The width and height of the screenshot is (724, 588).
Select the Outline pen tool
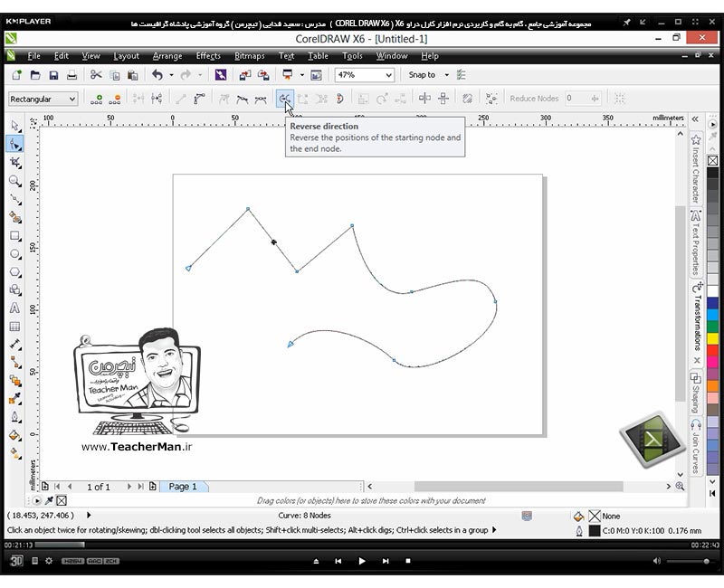coord(14,417)
